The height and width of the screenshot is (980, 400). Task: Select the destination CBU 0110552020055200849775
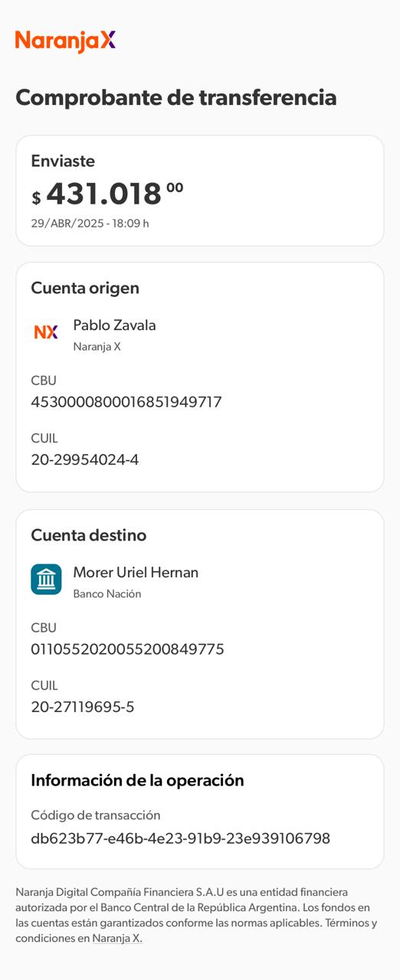tap(127, 649)
